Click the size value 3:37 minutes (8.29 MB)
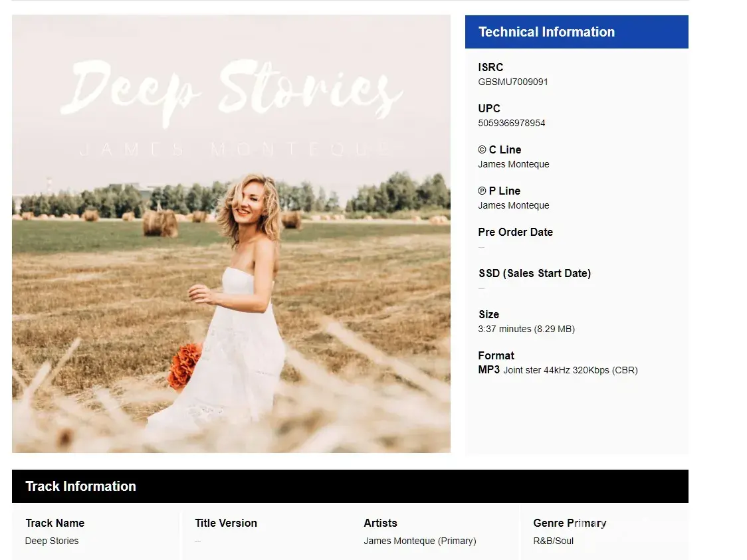The width and height of the screenshot is (747, 560). point(526,329)
